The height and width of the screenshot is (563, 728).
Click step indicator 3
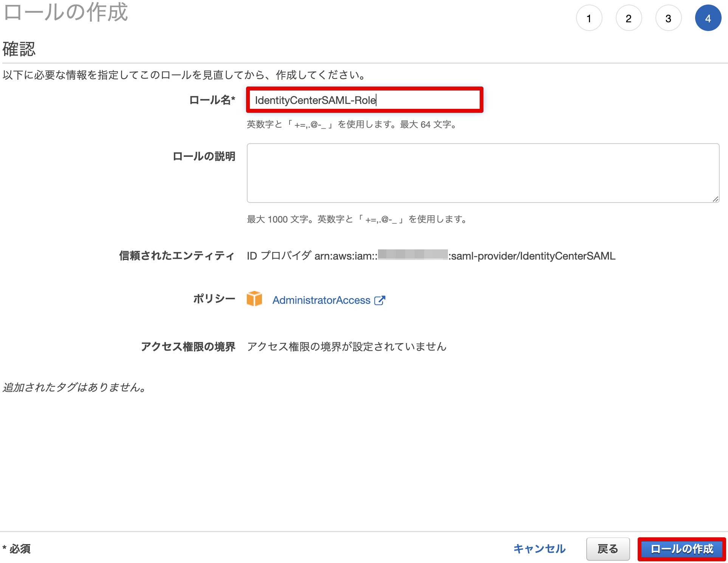[x=668, y=18]
